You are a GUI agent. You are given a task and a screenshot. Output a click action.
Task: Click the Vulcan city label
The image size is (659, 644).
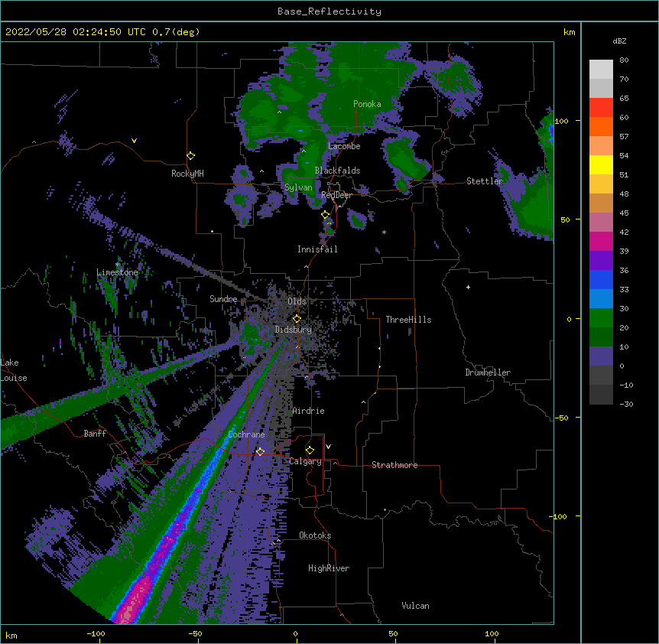(x=415, y=606)
